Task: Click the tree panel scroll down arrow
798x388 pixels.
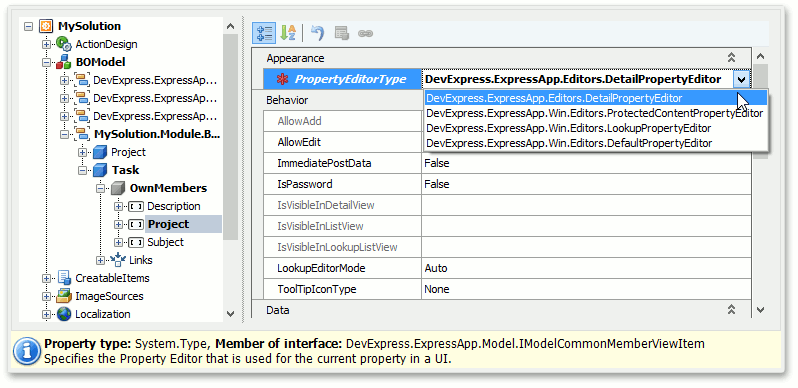Action: [230, 314]
